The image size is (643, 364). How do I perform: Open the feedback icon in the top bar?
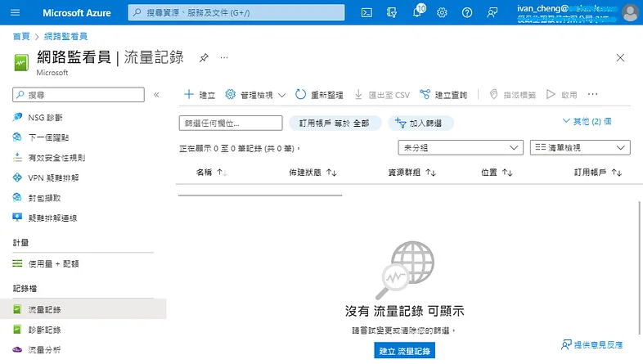(492, 13)
